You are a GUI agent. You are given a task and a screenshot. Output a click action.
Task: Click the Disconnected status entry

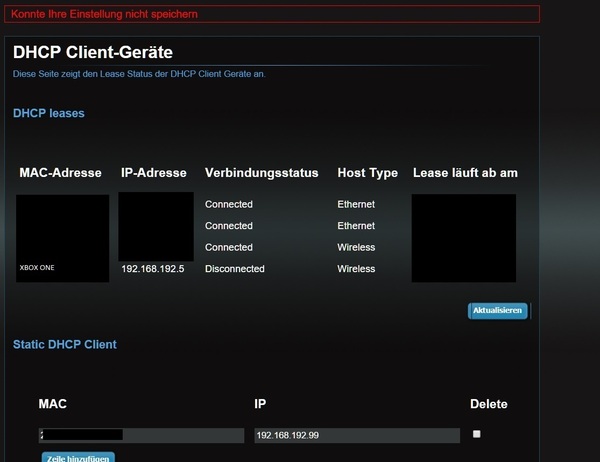coord(234,269)
